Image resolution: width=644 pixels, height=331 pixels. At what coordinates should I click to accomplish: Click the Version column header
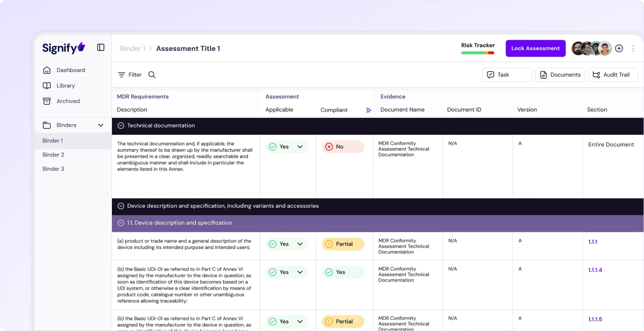pyautogui.click(x=527, y=110)
